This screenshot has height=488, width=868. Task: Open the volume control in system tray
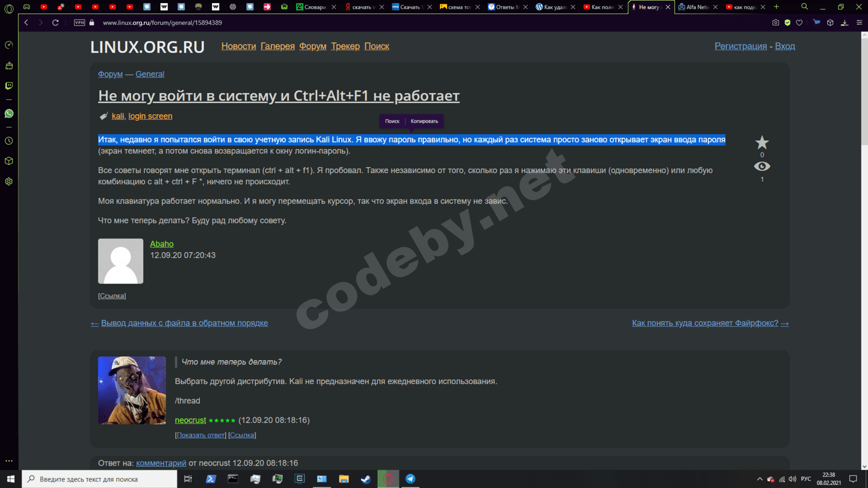792,479
